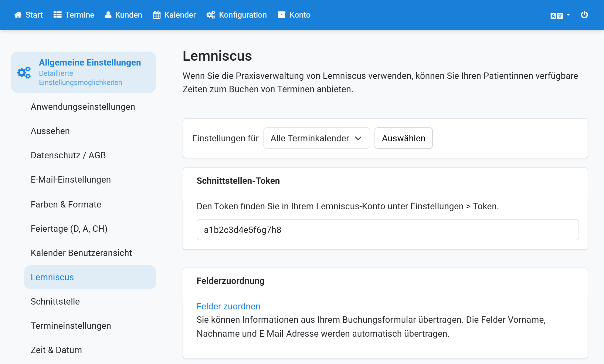The width and height of the screenshot is (604, 364).
Task: Open the Kunden menu item
Action: click(124, 15)
